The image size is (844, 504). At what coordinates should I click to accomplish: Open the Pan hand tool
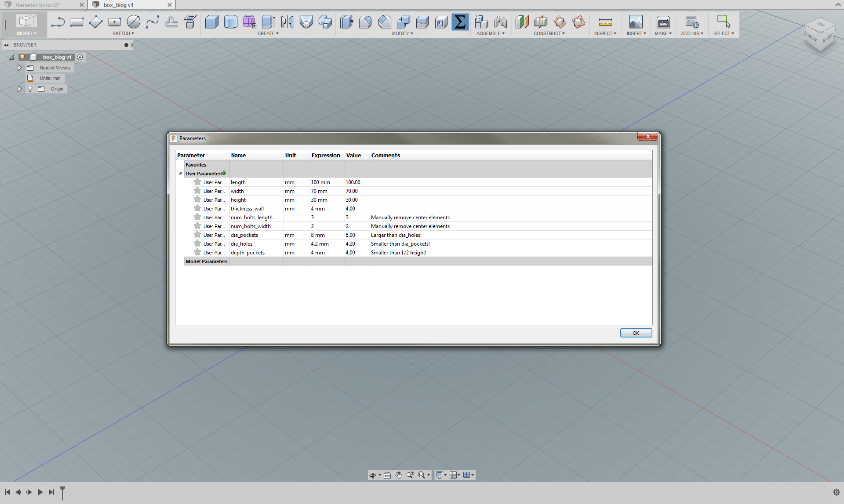(399, 475)
